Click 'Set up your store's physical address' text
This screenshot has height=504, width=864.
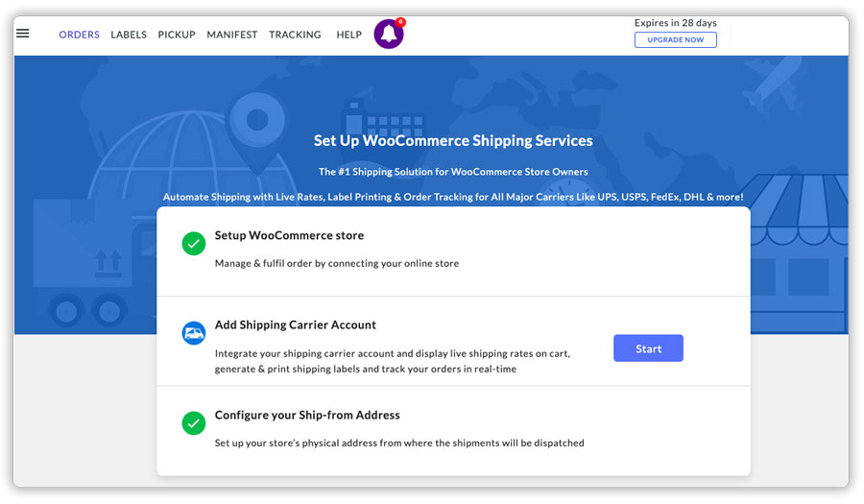point(399,443)
